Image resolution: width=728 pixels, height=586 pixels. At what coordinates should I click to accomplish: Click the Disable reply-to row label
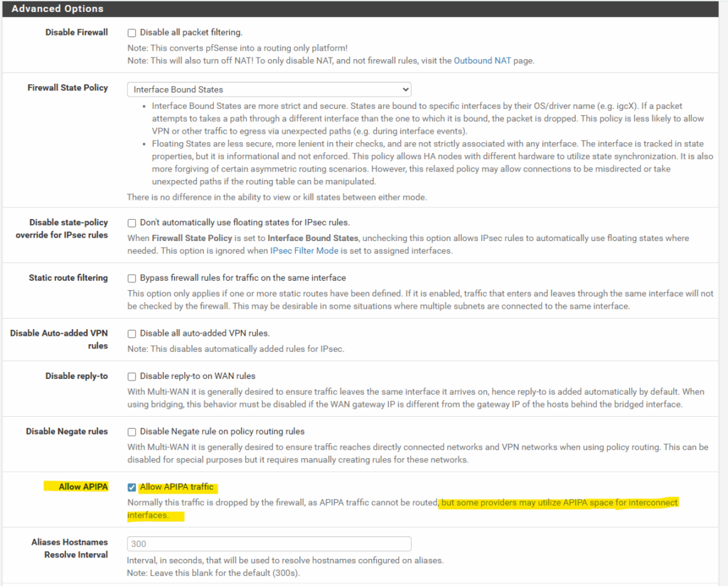[x=77, y=375]
